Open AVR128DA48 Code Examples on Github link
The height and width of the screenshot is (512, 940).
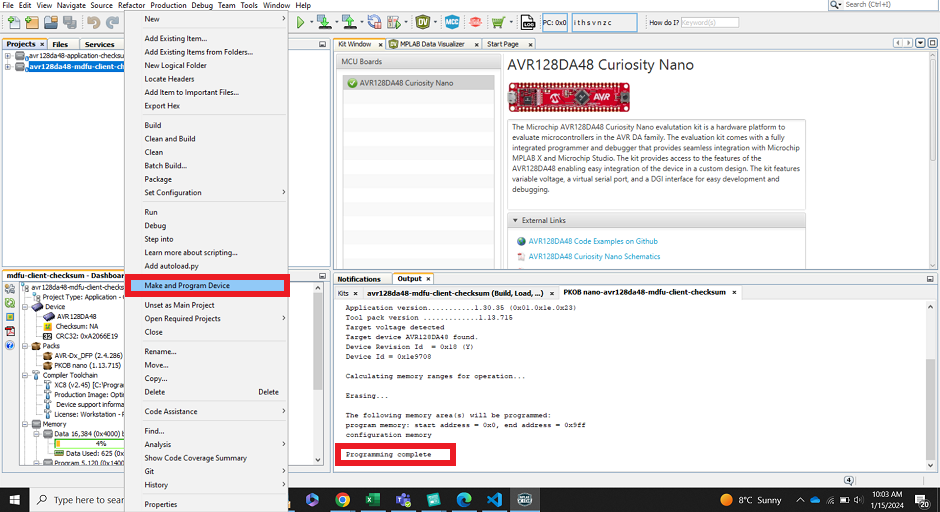pos(593,241)
